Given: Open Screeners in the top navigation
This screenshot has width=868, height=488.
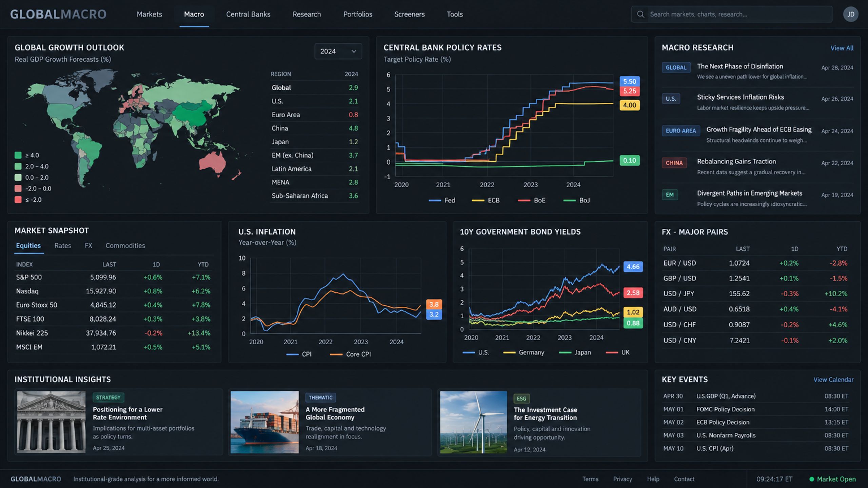Looking at the screenshot, I should tap(409, 14).
